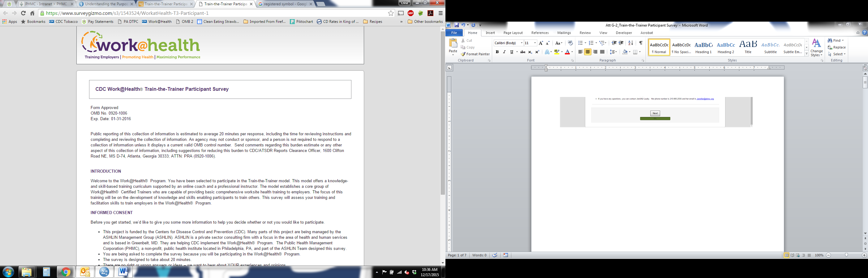Toggle Underline formatting in Word
Screen dimensions: 868x278
pyautogui.click(x=512, y=52)
